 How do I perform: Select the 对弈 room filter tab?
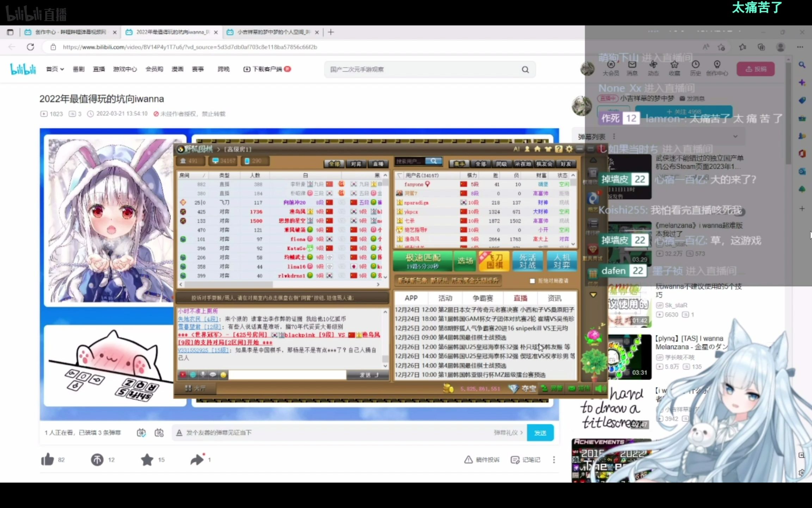tap(356, 164)
